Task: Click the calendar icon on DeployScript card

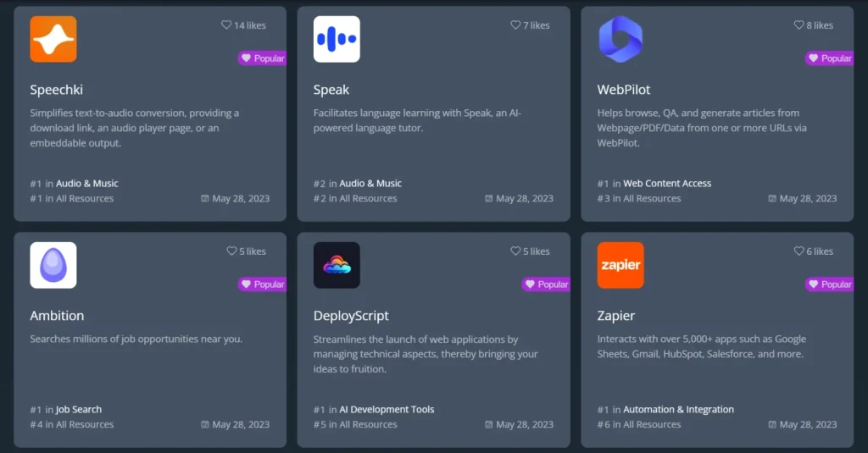Action: pyautogui.click(x=489, y=424)
